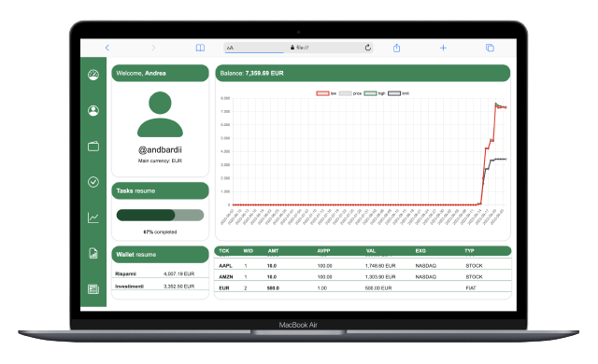The image size is (598, 364).
Task: Open the tasks checkmark icon in sidebar
Action: pos(93,182)
